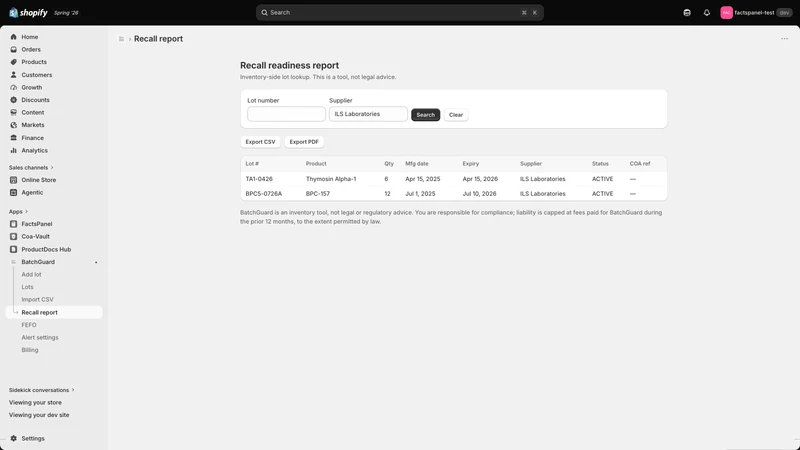Open the Settings gear icon
Viewport: 800px width, 450px height.
[x=13, y=438]
